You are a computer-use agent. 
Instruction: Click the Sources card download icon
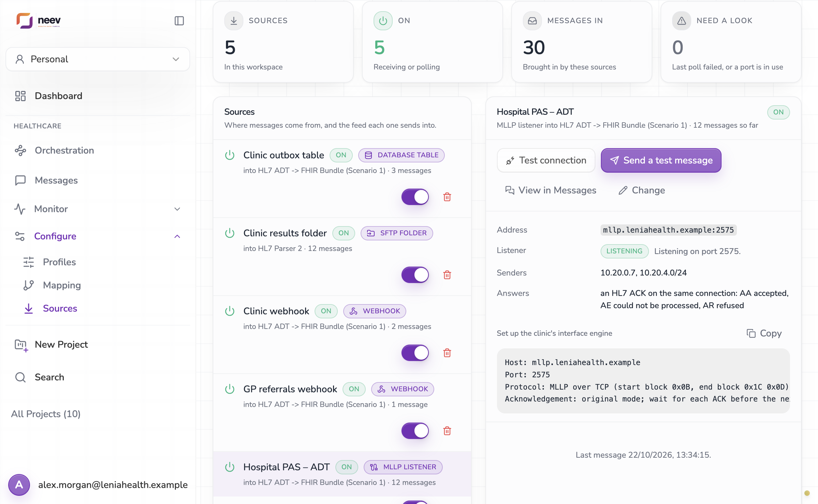(234, 21)
